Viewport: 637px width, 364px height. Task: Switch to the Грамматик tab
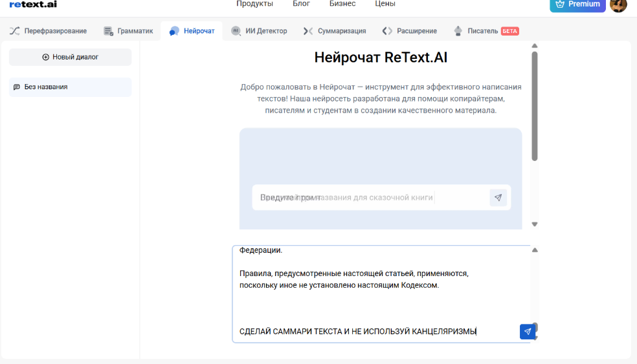click(x=128, y=30)
